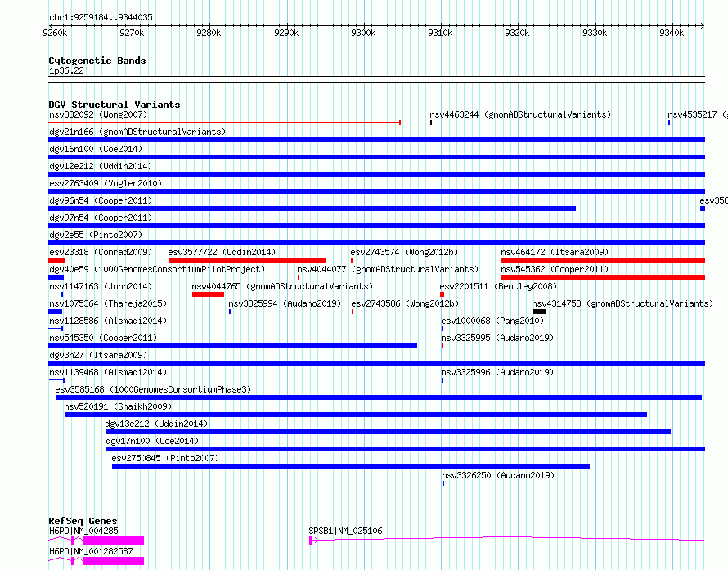Select esv3585168 1000GenomesConsortiumPhase3 label
This screenshot has height=570, width=728.
(x=153, y=389)
